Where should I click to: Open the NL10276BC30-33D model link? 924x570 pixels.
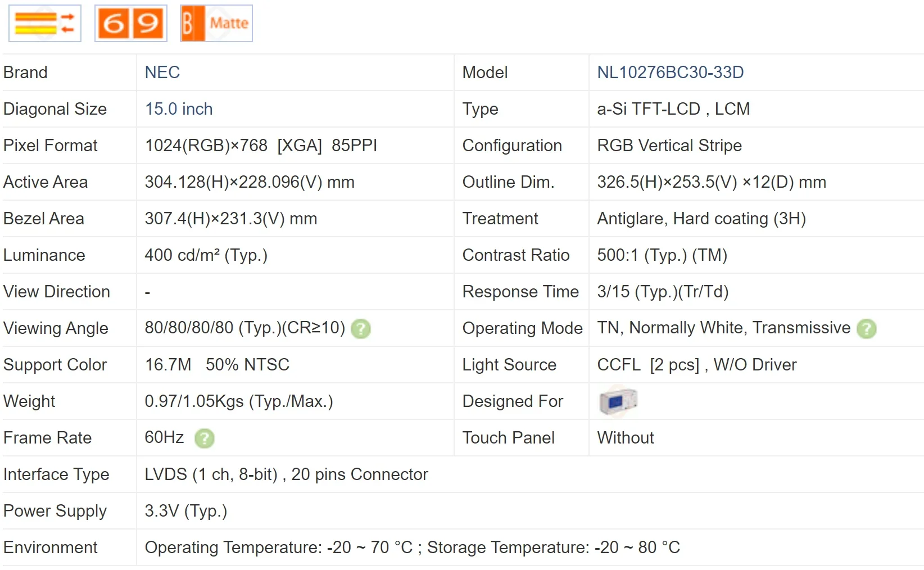tap(670, 73)
